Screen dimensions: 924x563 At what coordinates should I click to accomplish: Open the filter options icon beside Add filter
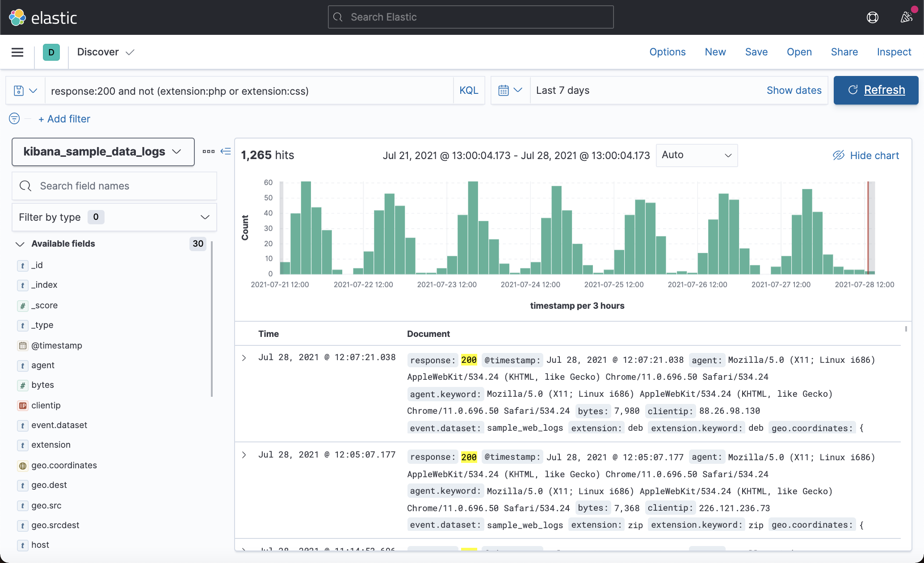tap(14, 119)
